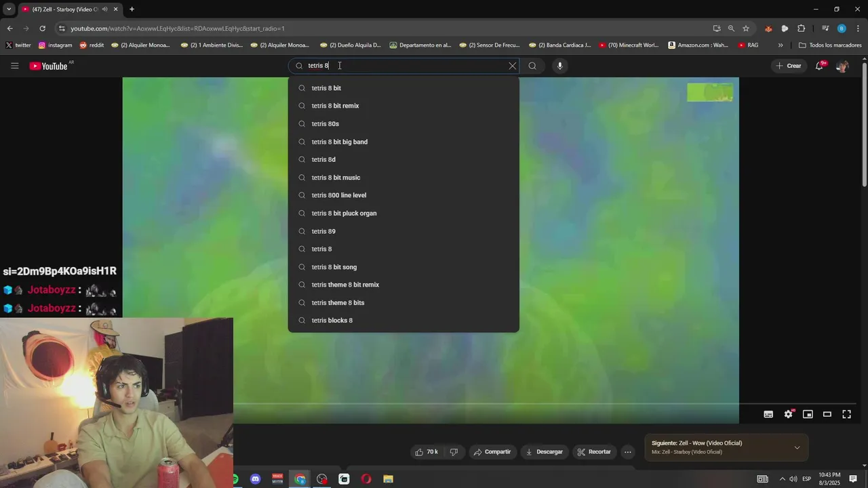This screenshot has width=868, height=488.
Task: Clear the search box with X
Action: point(513,66)
